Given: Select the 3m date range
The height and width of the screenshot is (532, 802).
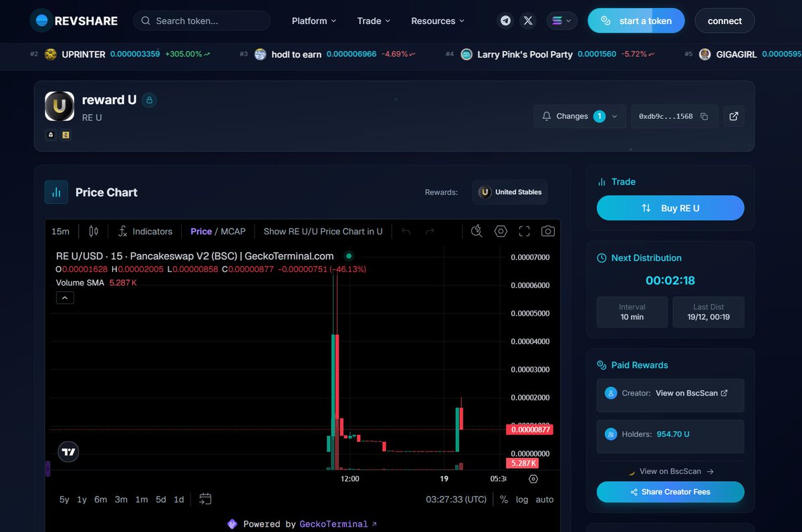Looking at the screenshot, I should (x=121, y=499).
